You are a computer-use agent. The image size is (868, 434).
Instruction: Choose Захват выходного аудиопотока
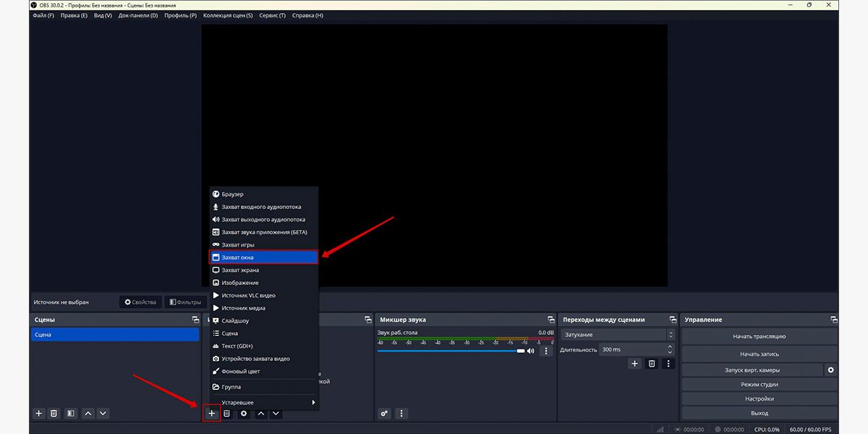[264, 219]
